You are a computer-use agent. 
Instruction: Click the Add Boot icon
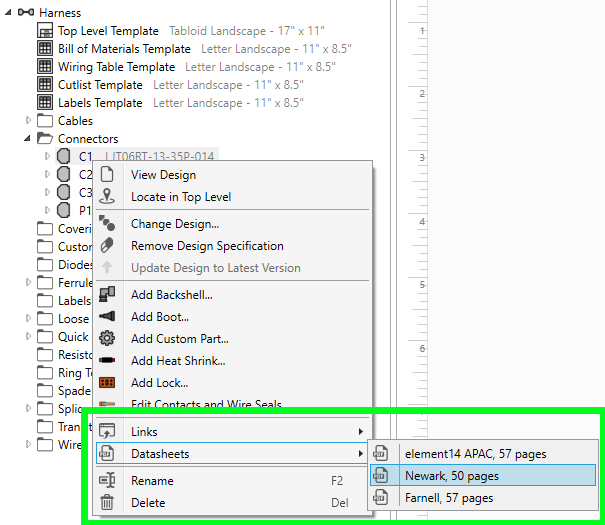coord(107,316)
